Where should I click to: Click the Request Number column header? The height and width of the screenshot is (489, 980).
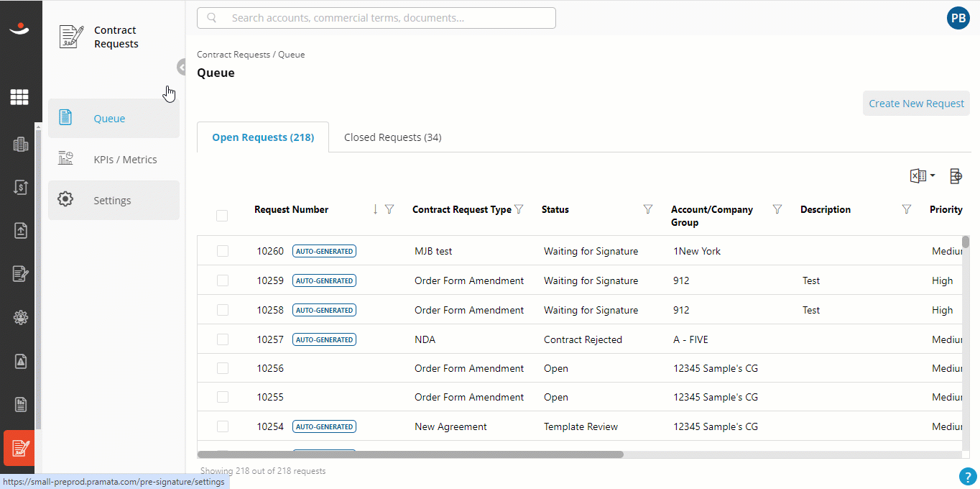pyautogui.click(x=291, y=209)
